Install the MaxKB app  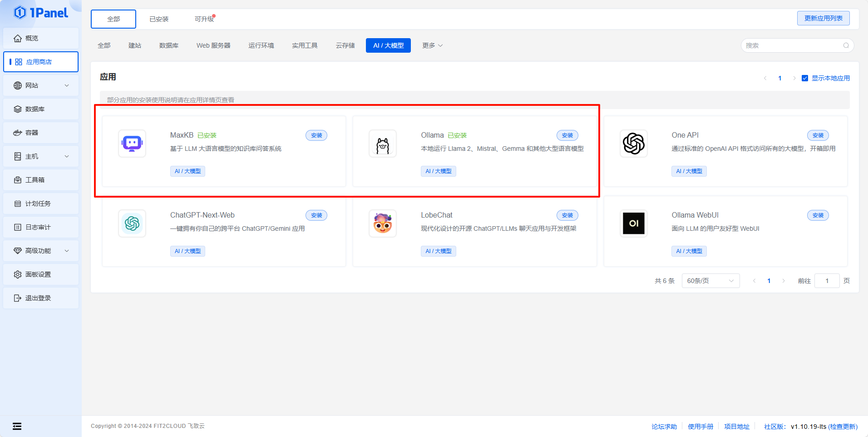coord(316,135)
